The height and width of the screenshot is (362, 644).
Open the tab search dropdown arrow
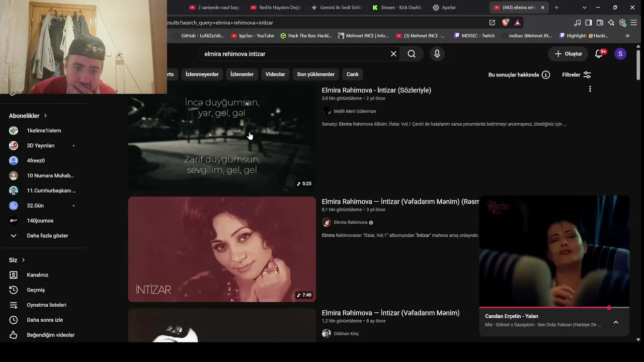click(584, 8)
